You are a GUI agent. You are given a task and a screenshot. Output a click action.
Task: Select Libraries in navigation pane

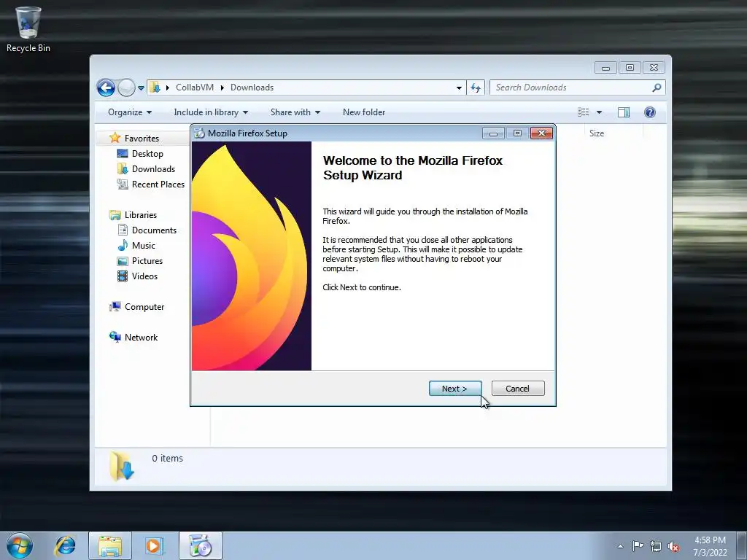[141, 215]
